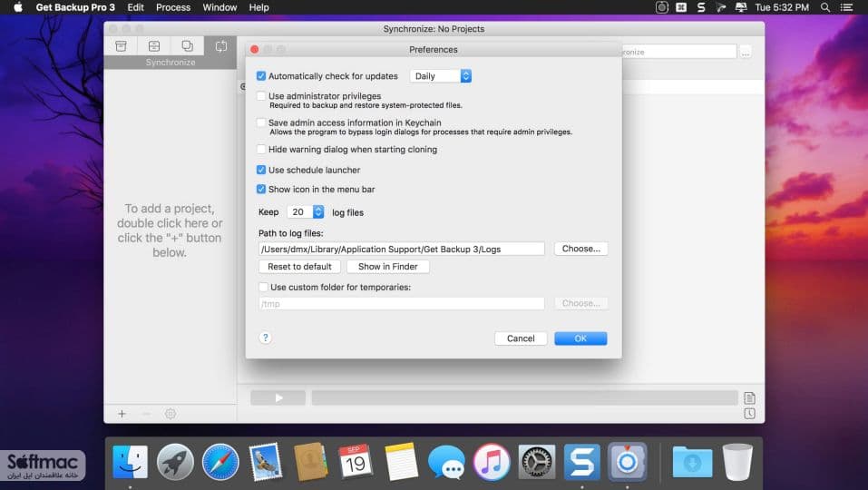Viewport: 868px width, 490px height.
Task: Switch to the Archive tab icon
Action: [154, 46]
